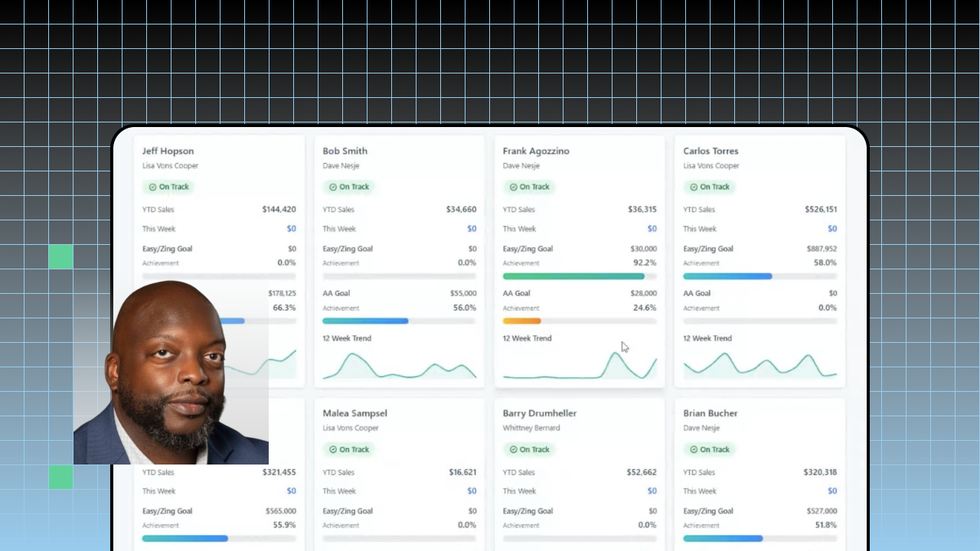Click Dave Nesje under Bob Smith

point(341,166)
